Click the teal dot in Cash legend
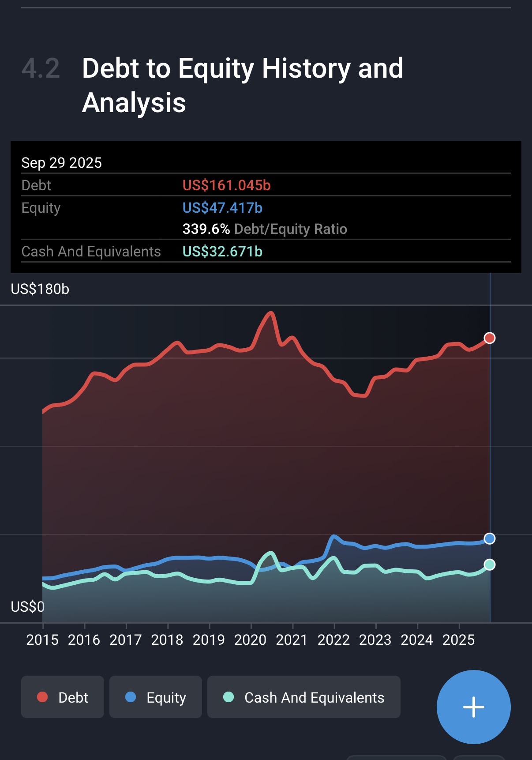This screenshot has width=532, height=760. (x=229, y=697)
